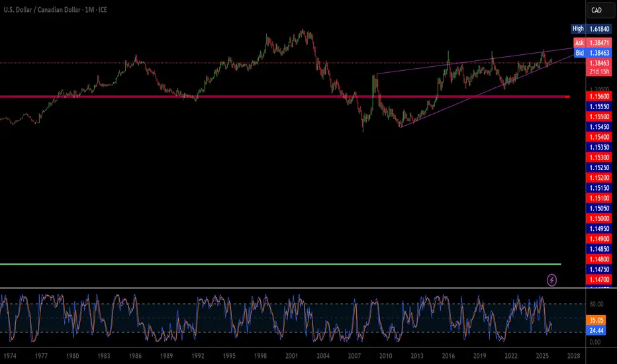The width and height of the screenshot is (617, 364).
Task: Click the 1974 label on the time axis
Action: 10,356
